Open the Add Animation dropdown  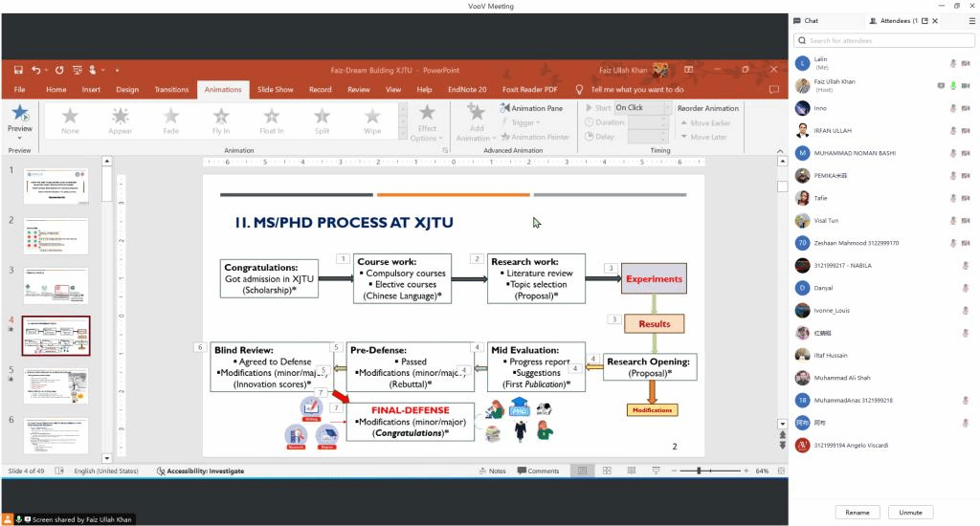477,123
